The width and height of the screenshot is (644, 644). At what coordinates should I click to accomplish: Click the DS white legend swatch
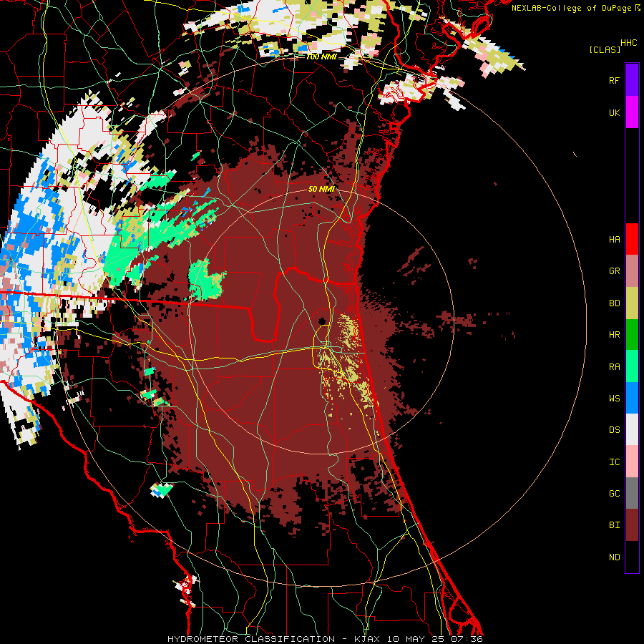pyautogui.click(x=632, y=429)
